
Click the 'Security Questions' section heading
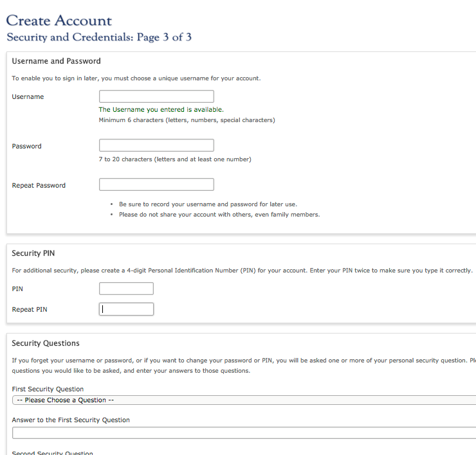[x=46, y=343]
